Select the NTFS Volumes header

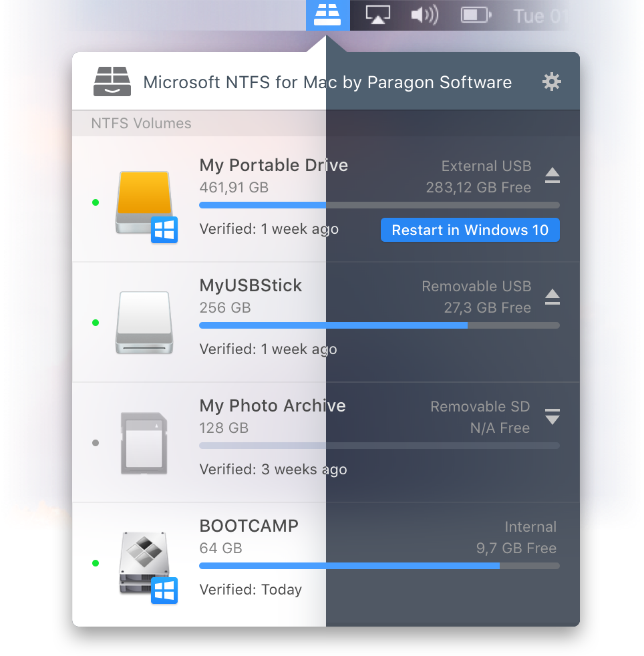click(x=141, y=123)
